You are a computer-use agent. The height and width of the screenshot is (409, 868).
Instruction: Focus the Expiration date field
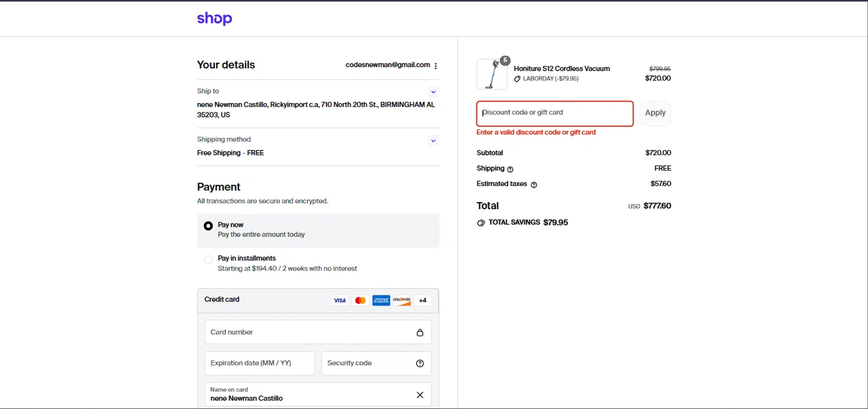click(259, 363)
